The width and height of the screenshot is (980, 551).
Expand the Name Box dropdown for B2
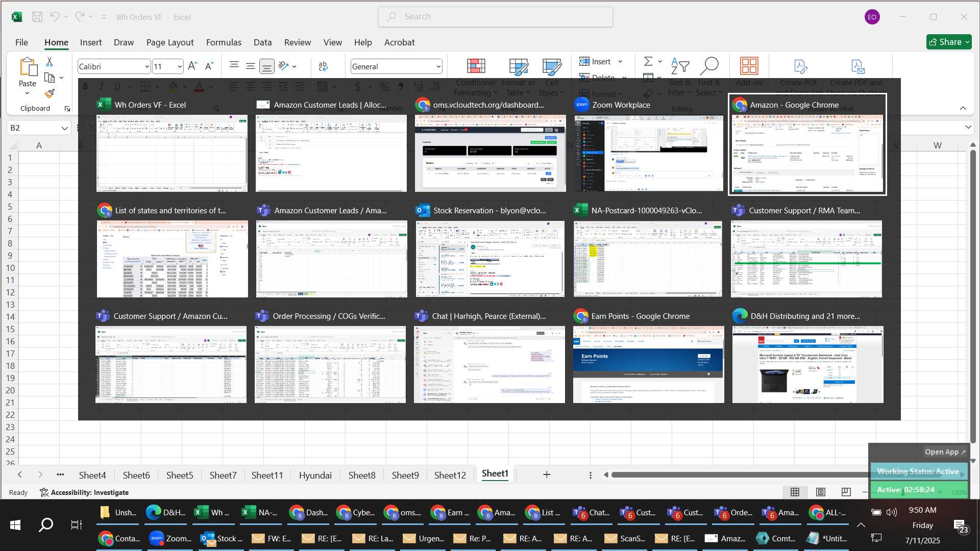[x=65, y=128]
